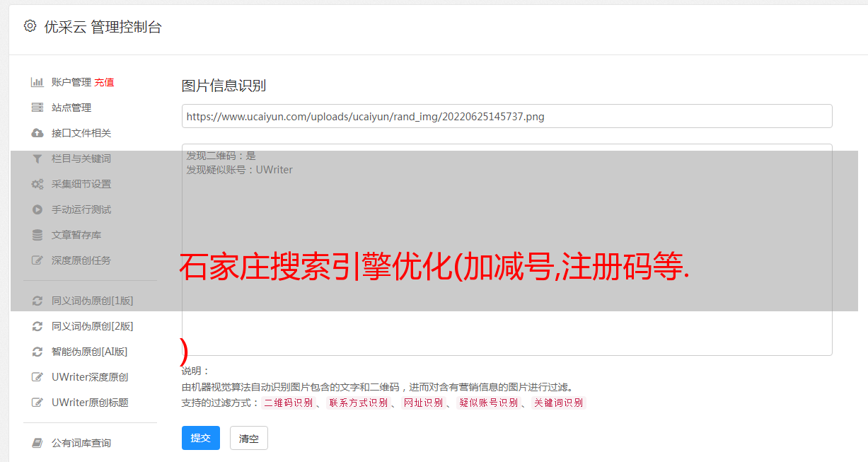Click the result line 发现疑似账号：UWriter
Image resolution: width=868 pixels, height=462 pixels.
coord(240,170)
